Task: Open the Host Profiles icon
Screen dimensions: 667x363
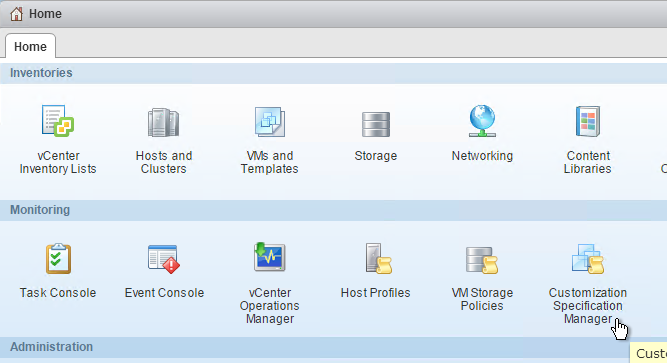Action: point(378,258)
